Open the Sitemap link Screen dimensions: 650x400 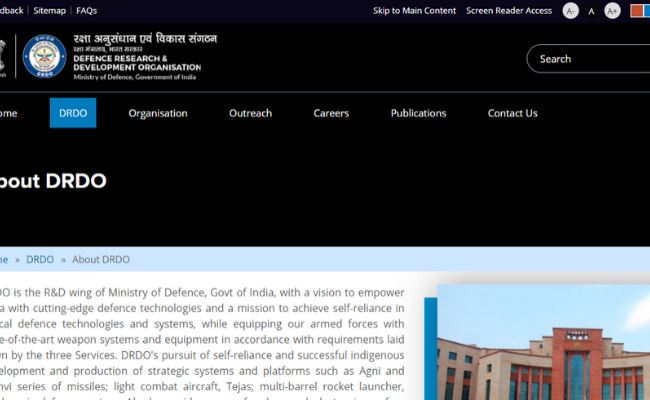49,11
